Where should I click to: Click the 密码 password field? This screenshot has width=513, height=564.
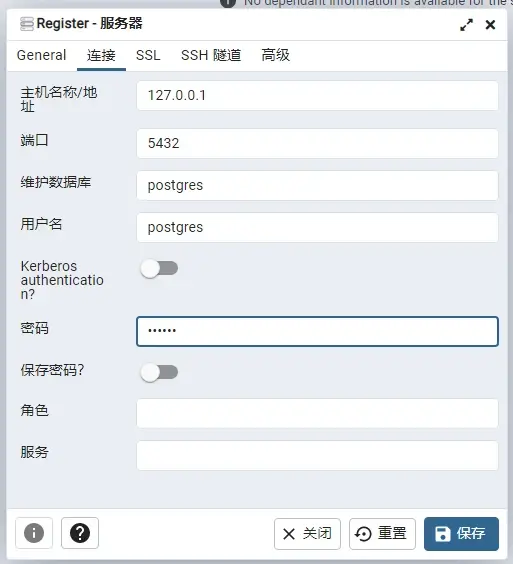coord(317,331)
